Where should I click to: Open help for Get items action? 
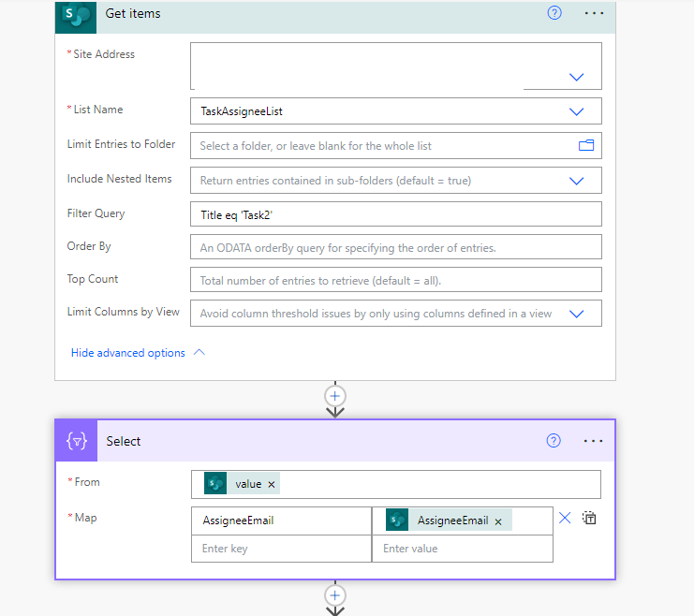pyautogui.click(x=554, y=13)
